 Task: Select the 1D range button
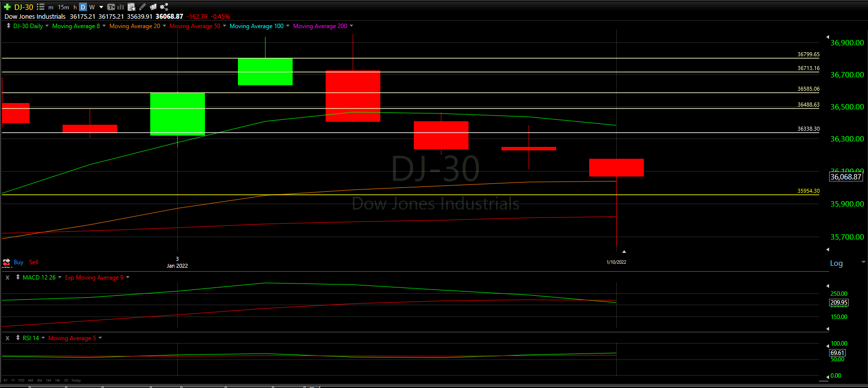pos(66,381)
